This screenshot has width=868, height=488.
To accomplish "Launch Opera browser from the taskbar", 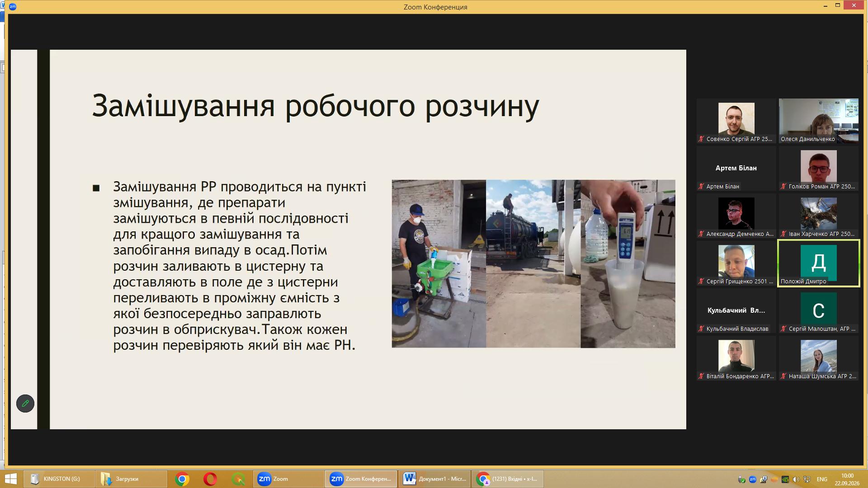I will (210, 479).
